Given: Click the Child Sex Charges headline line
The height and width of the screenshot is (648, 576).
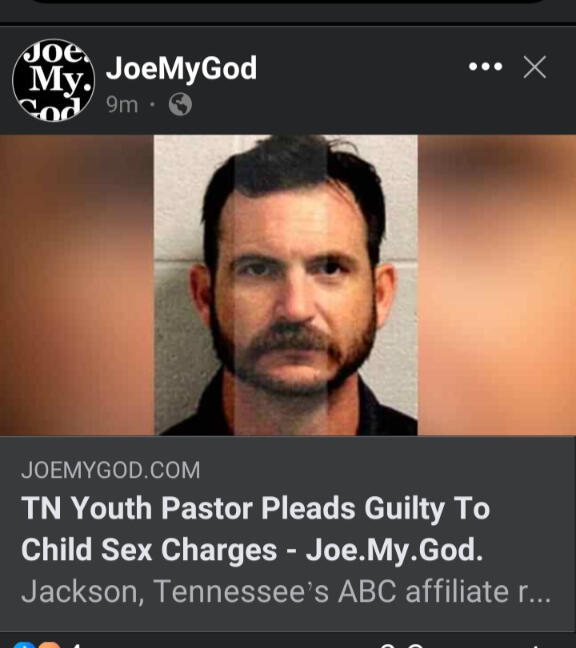Looking at the screenshot, I should tap(252, 550).
